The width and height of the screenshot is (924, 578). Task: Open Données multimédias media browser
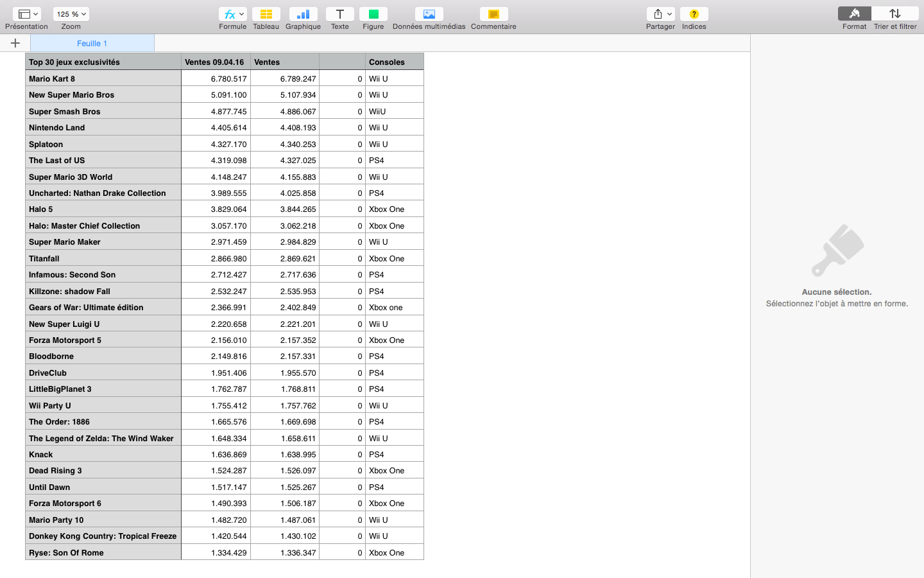coord(429,14)
